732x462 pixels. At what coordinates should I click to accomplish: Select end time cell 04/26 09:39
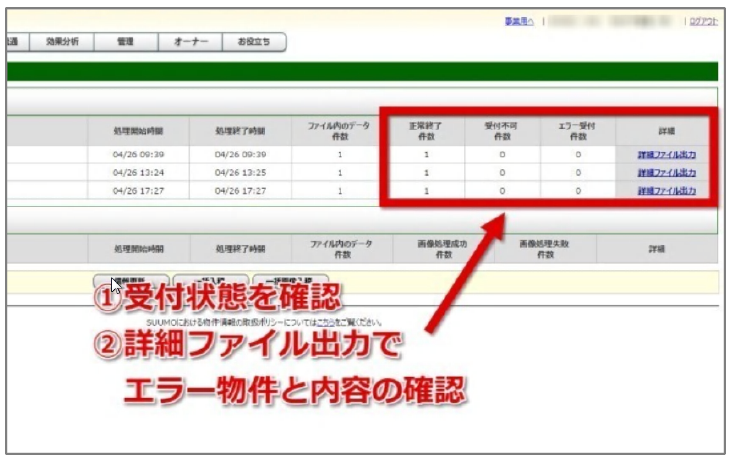[x=240, y=154]
